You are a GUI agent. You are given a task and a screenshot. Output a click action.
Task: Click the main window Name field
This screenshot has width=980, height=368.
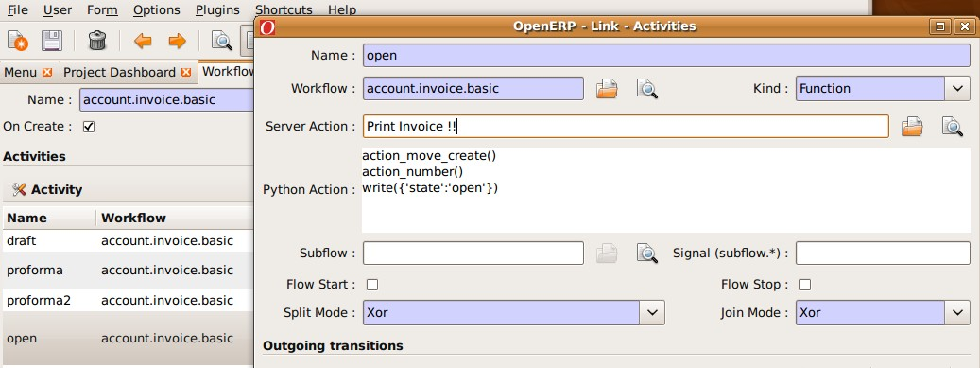coord(167,99)
